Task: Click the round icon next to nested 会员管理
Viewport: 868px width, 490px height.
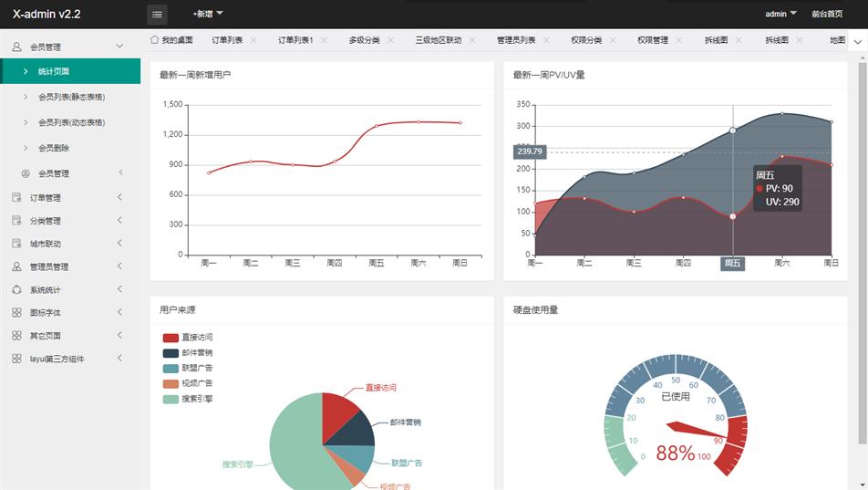Action: point(26,173)
